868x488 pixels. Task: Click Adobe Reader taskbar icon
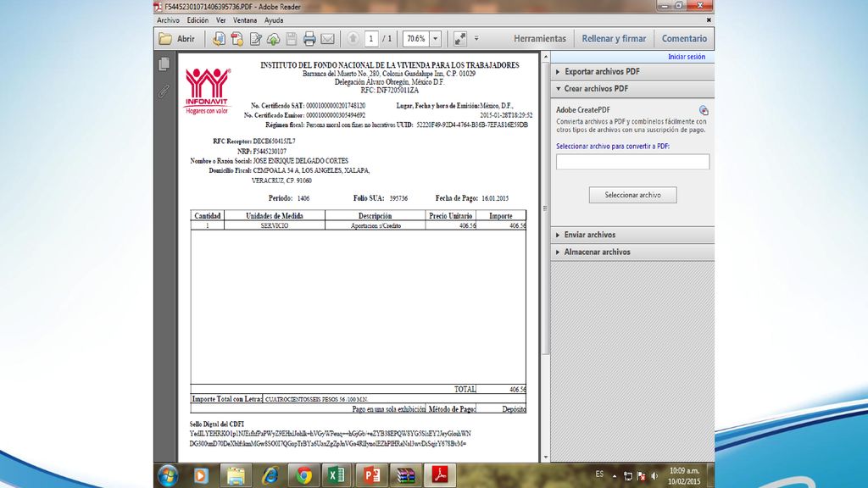tap(440, 475)
